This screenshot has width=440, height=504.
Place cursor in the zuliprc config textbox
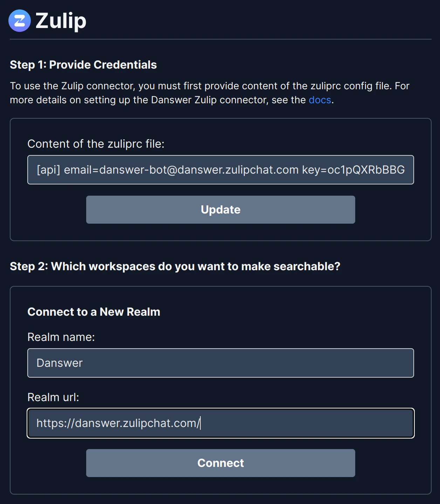220,169
